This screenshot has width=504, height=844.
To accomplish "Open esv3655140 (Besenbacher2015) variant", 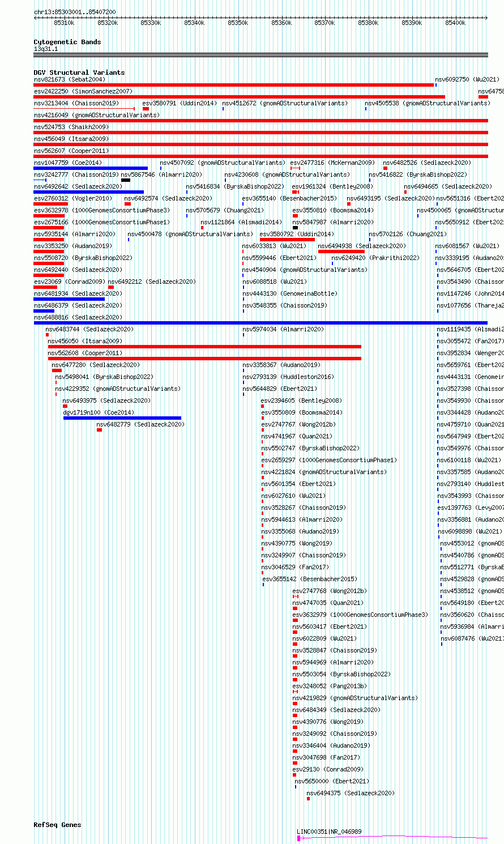I will pyautogui.click(x=289, y=198).
